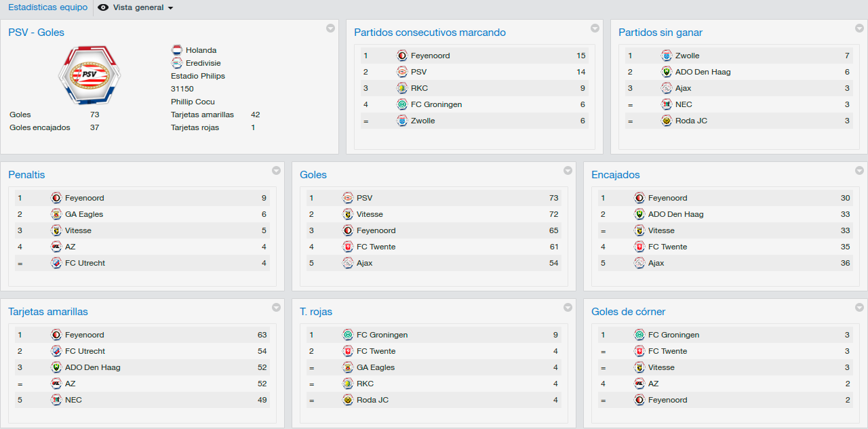Click the eye icon beside Vista general
Screen dimensions: 868x429
(103, 7)
